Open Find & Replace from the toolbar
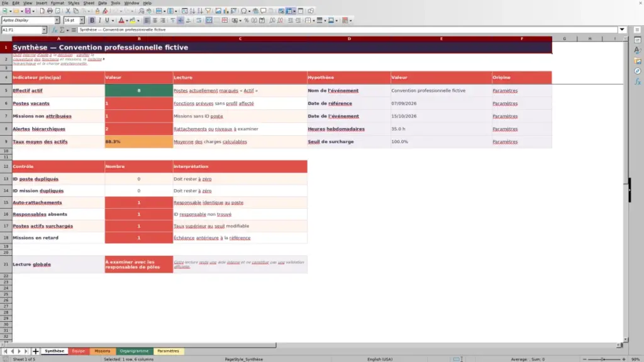644x362 pixels. point(142,11)
